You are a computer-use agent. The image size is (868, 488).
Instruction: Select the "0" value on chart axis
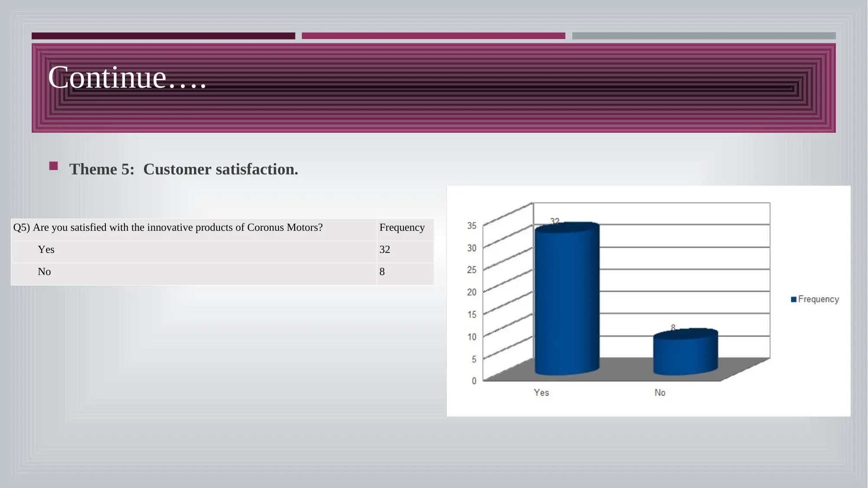[x=474, y=381]
